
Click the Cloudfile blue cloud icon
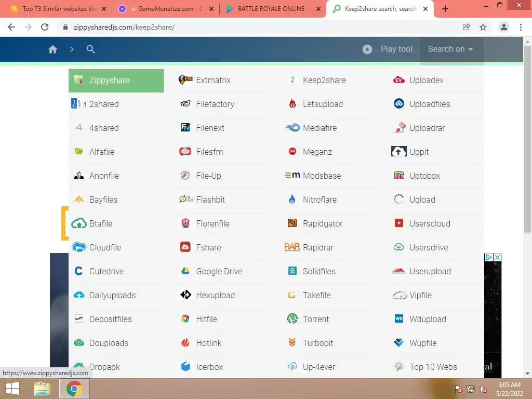(79, 247)
